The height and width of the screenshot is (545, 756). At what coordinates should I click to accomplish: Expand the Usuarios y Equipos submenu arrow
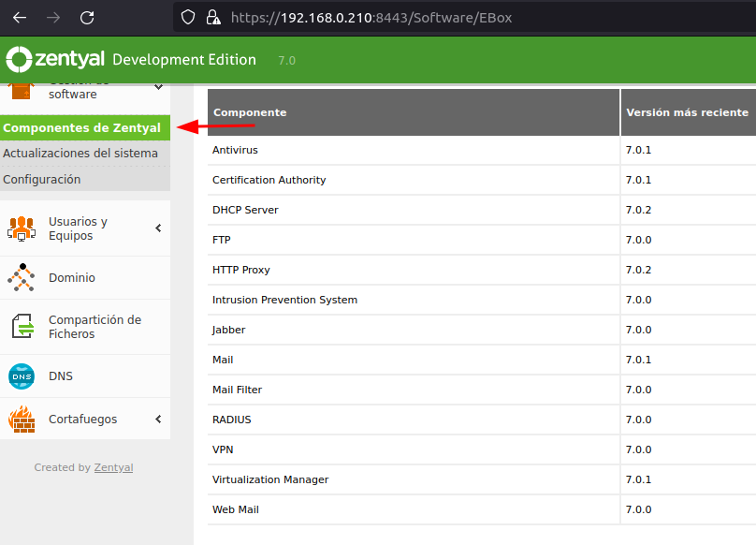point(158,228)
